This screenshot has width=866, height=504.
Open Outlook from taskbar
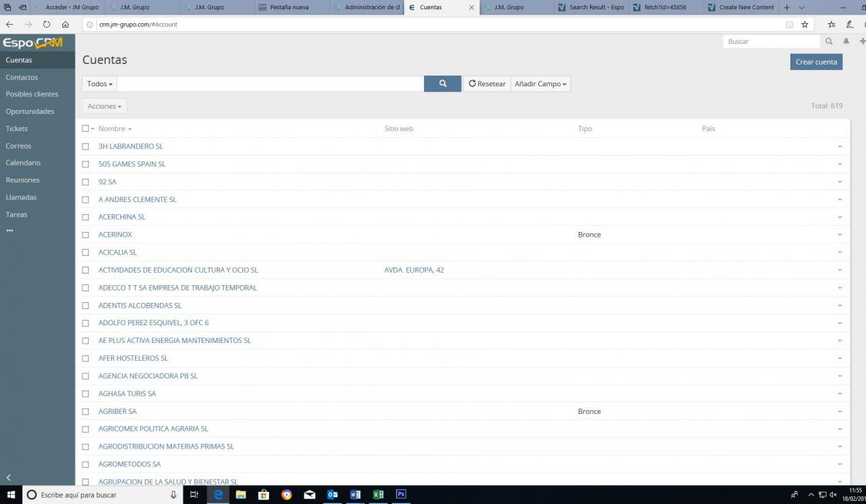pyautogui.click(x=332, y=495)
